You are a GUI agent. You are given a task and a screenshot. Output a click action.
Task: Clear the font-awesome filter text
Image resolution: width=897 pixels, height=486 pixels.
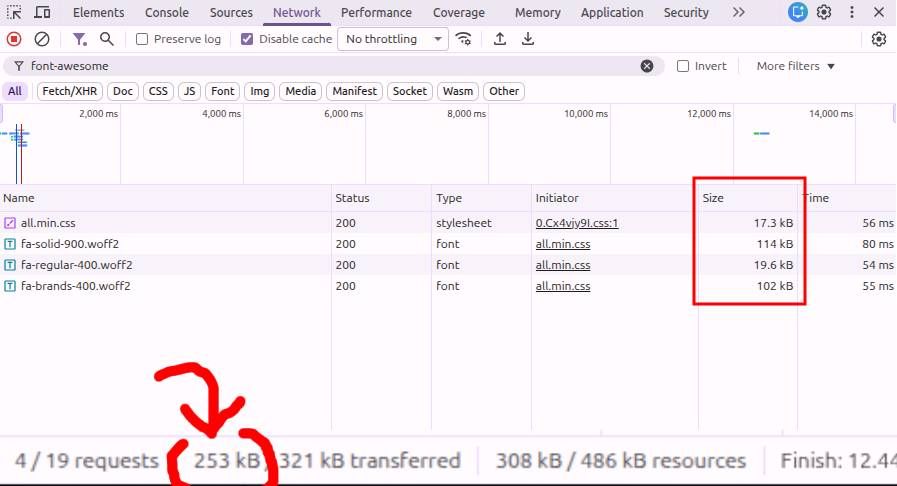(647, 66)
